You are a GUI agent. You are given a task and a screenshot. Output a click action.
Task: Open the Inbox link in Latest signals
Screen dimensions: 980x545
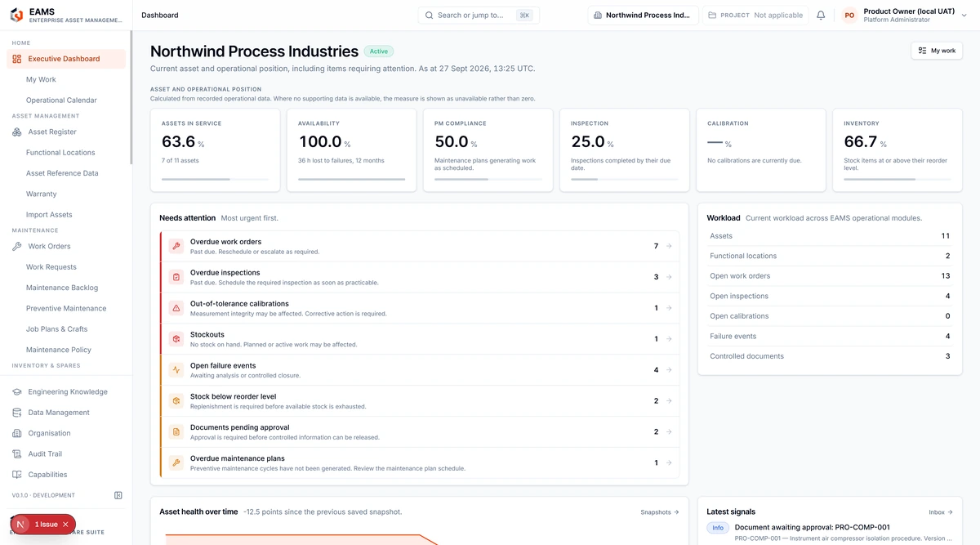941,512
